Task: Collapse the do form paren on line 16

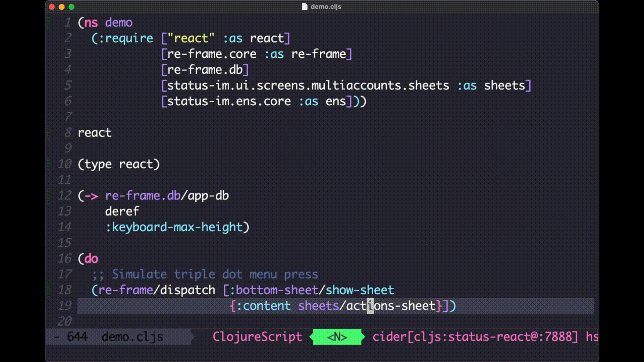Action: pos(80,258)
